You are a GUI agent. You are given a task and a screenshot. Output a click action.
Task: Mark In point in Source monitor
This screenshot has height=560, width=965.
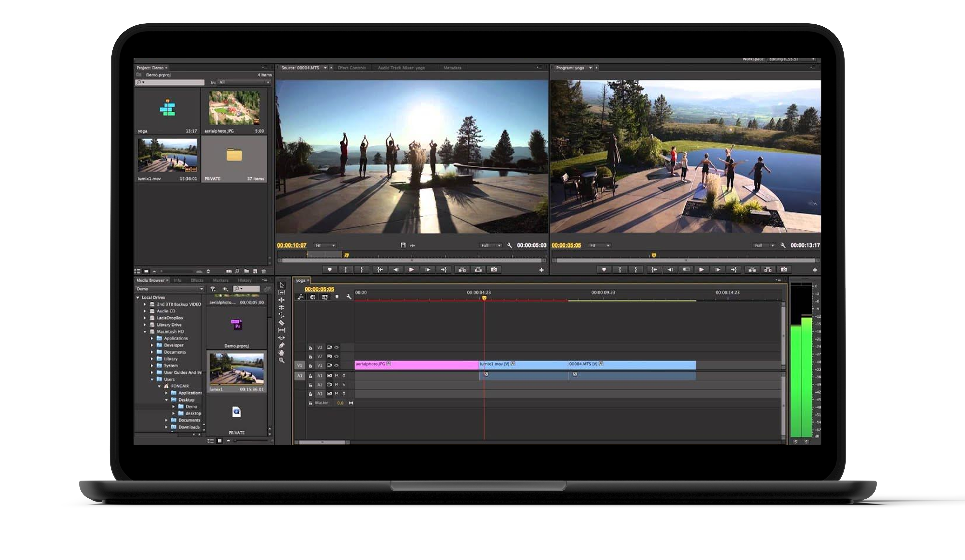[345, 270]
